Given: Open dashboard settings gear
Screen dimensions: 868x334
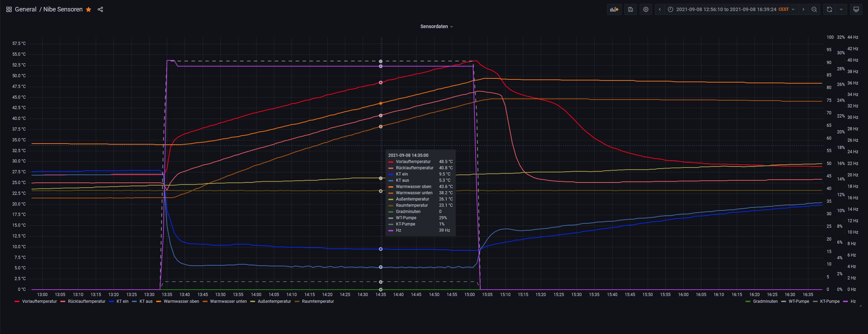Looking at the screenshot, I should (x=646, y=9).
